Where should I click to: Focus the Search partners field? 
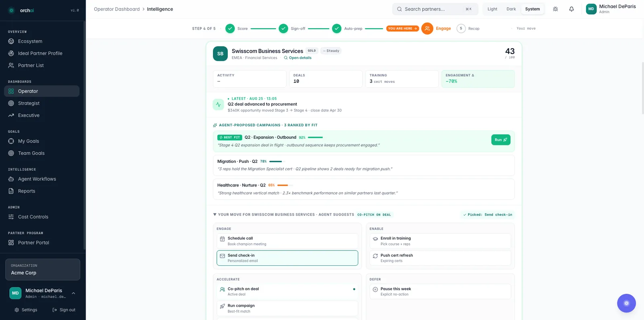(x=435, y=9)
